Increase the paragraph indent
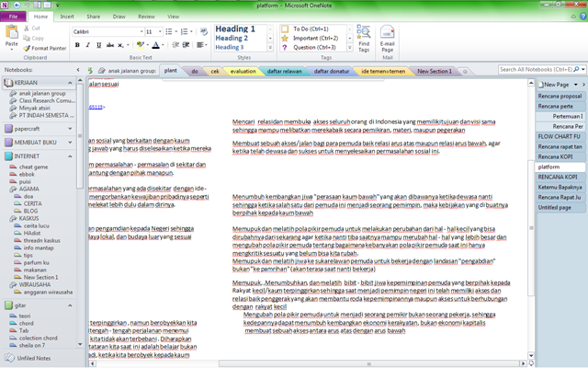The height and width of the screenshot is (368, 588). 186,45
